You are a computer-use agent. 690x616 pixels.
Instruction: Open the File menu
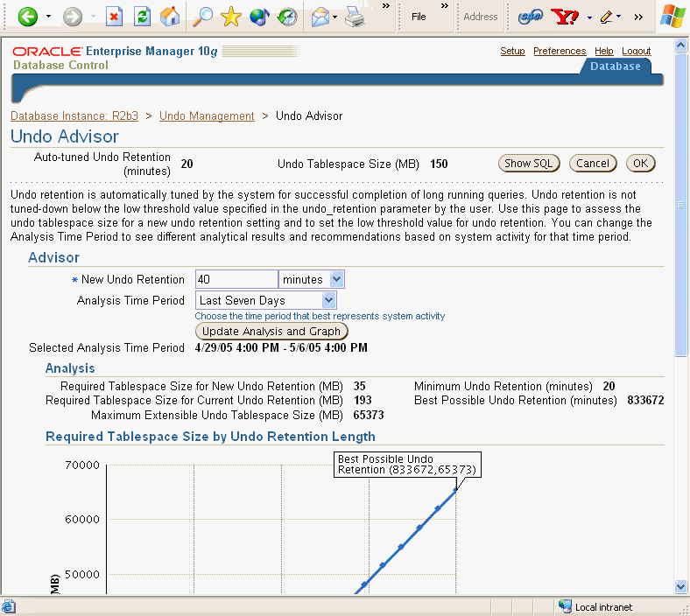pyautogui.click(x=419, y=17)
